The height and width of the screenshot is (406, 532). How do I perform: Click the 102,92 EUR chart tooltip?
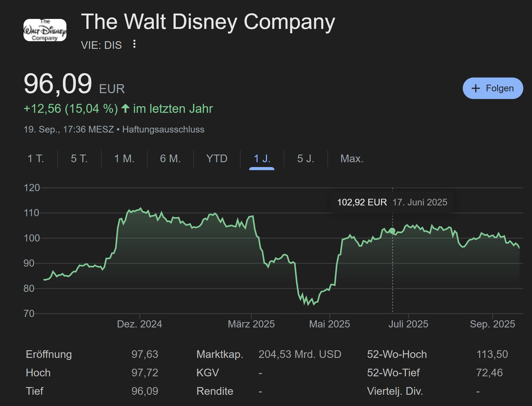coord(392,202)
